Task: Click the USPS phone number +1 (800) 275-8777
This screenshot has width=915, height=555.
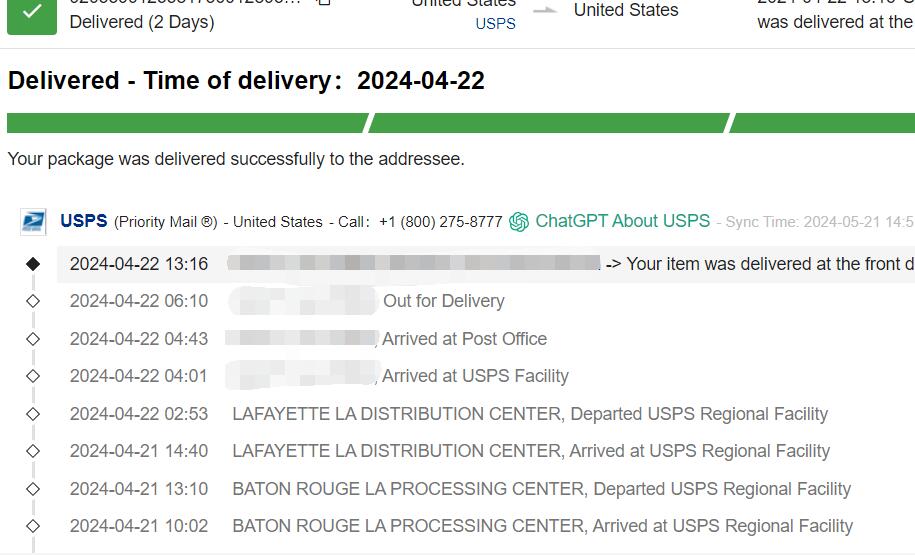Action: [x=441, y=222]
